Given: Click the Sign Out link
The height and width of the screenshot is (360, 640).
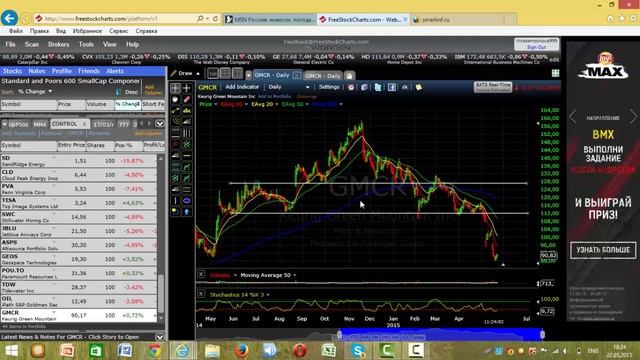Looking at the screenshot, I should coord(536,47).
